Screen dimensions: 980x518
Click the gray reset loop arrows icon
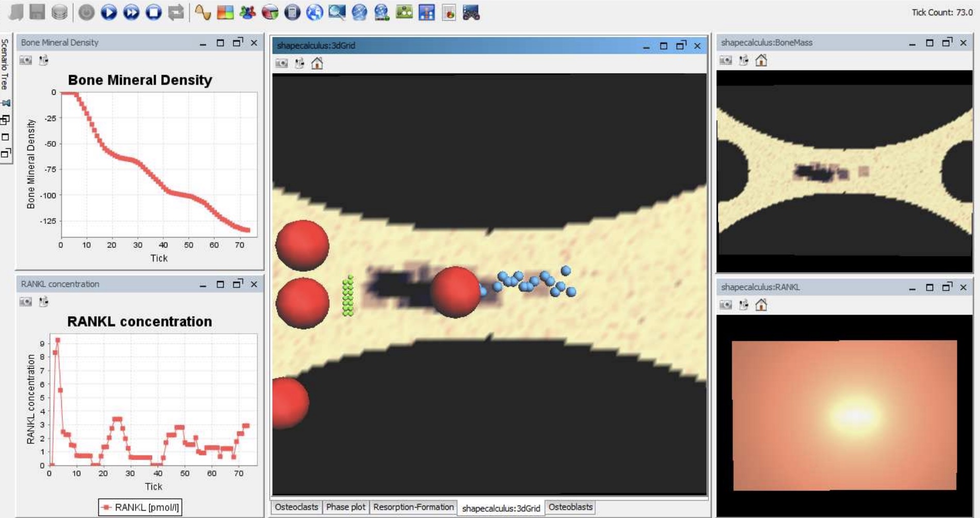pos(176,12)
